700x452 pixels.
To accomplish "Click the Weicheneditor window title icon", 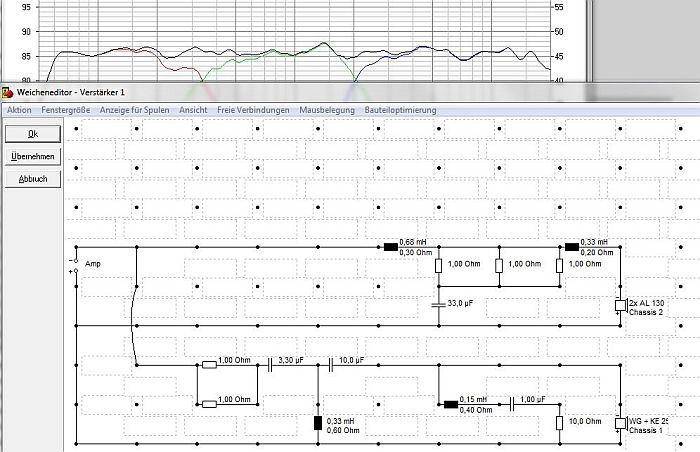I will (7, 93).
